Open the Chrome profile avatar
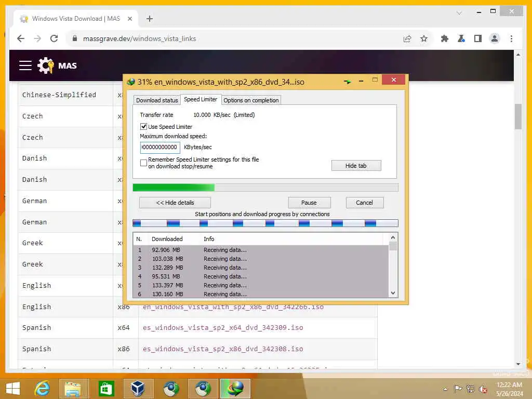Viewport: 532px width, 399px height. (495, 38)
